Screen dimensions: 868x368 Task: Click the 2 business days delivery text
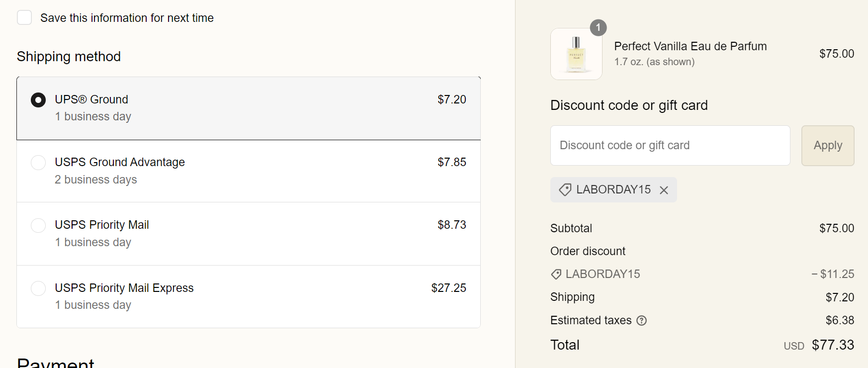point(96,180)
